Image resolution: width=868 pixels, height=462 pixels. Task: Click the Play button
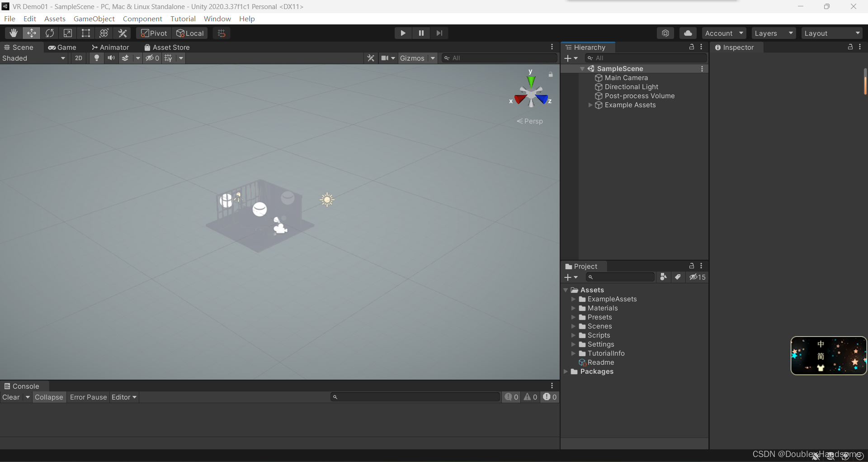point(403,33)
